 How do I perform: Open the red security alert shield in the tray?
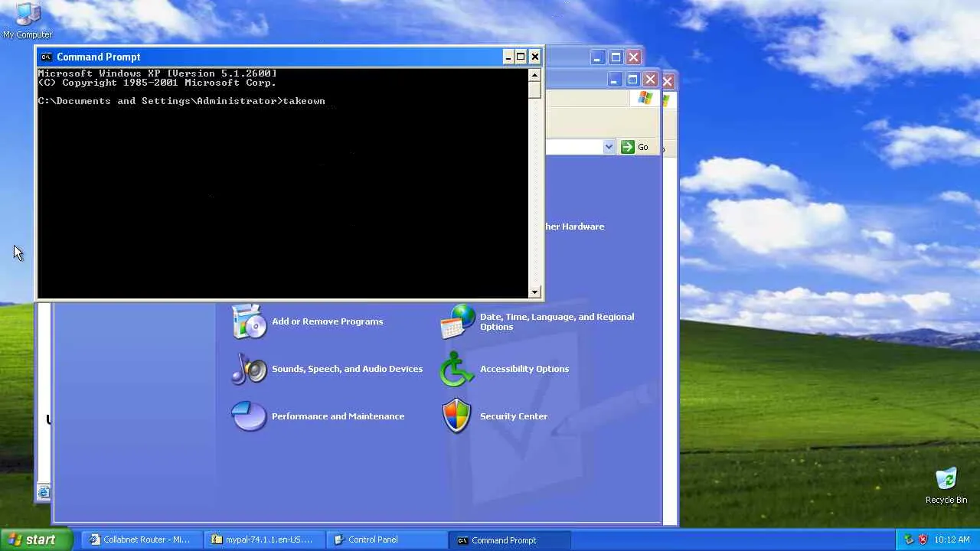[x=923, y=540]
